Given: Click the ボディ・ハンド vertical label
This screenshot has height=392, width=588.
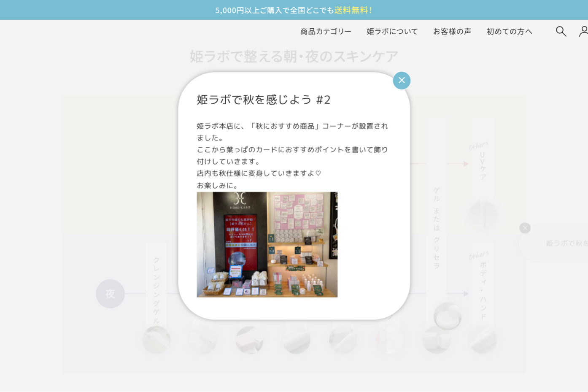Looking at the screenshot, I should click(x=483, y=291).
